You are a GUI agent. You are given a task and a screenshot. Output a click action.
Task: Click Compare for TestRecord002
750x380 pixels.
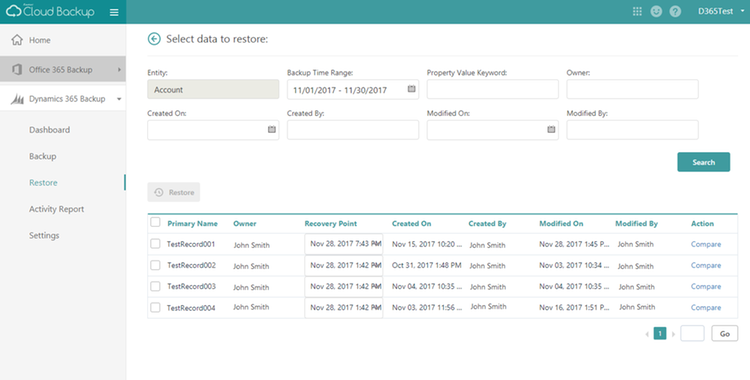pyautogui.click(x=706, y=265)
